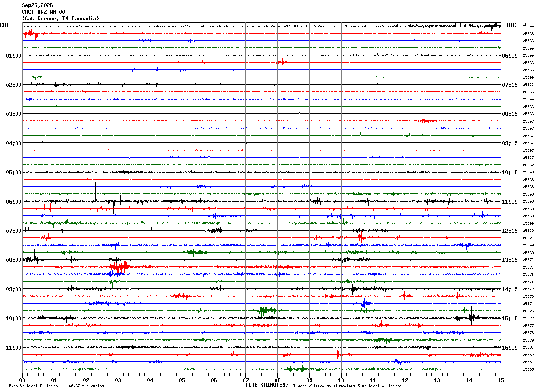Click the 06:00 CDT hour label
This screenshot has width=536, height=392.
pyautogui.click(x=13, y=202)
